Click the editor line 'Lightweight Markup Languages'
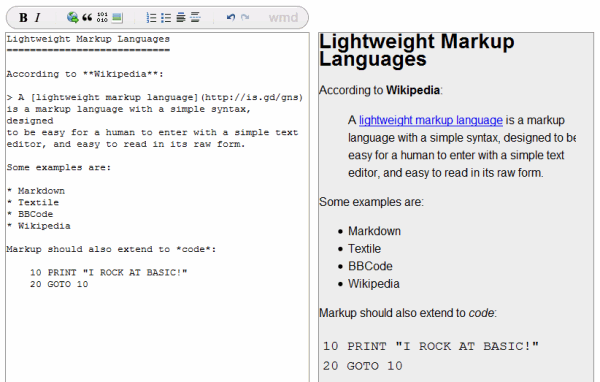Viewport: 600px width, 382px height. coord(88,39)
